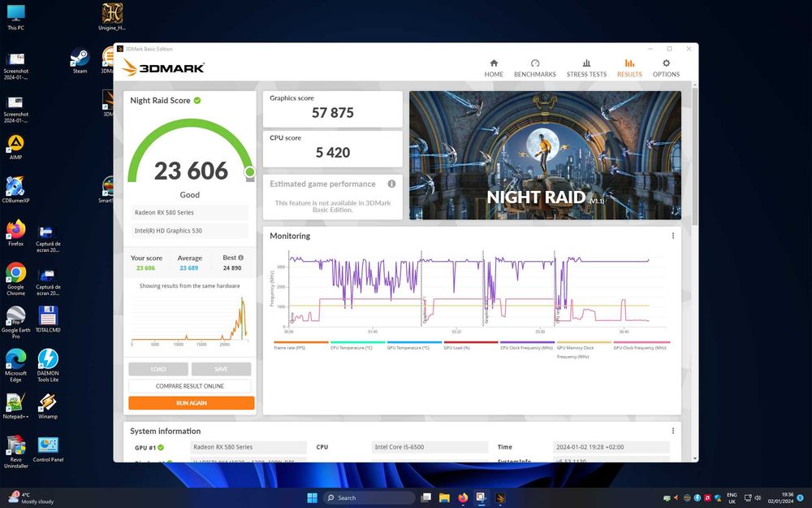Click the Graphics score value 57 875
Viewport: 812px width, 508px height.
coord(332,113)
